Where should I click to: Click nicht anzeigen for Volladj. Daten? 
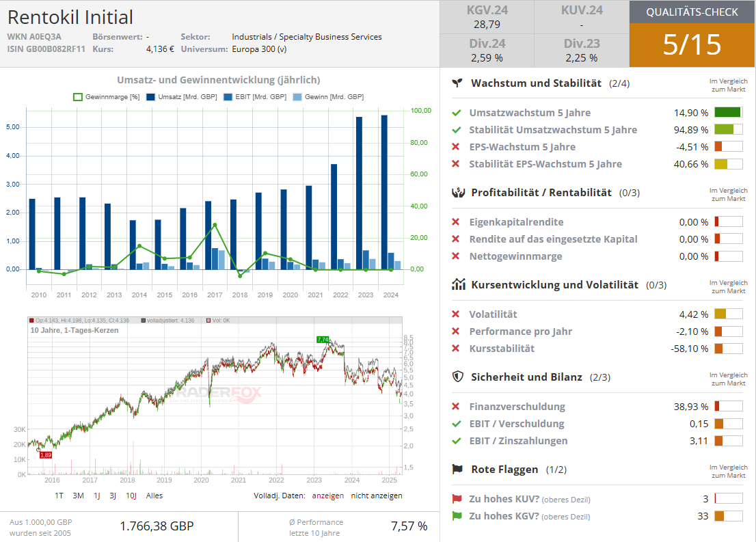click(377, 496)
